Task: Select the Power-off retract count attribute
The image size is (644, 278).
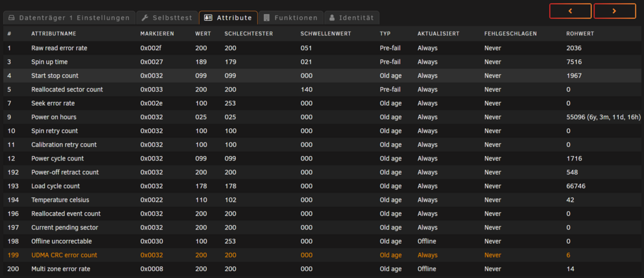Action: click(x=322, y=172)
